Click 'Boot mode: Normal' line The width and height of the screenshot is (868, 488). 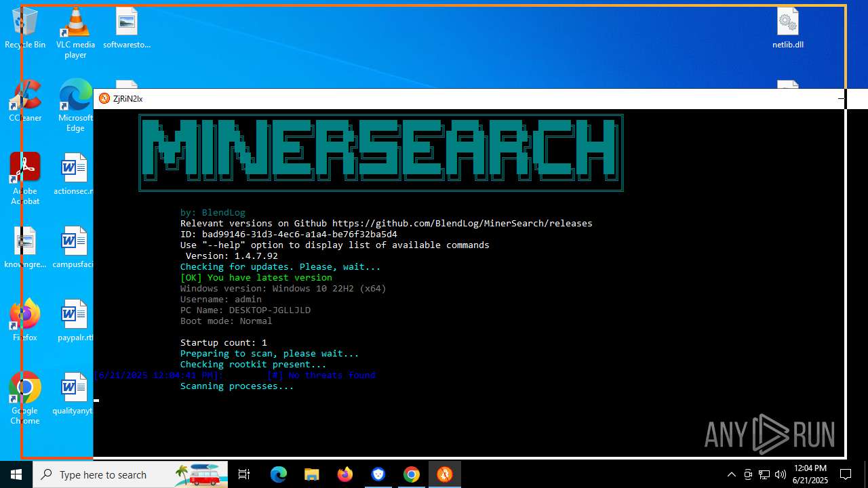click(226, 321)
